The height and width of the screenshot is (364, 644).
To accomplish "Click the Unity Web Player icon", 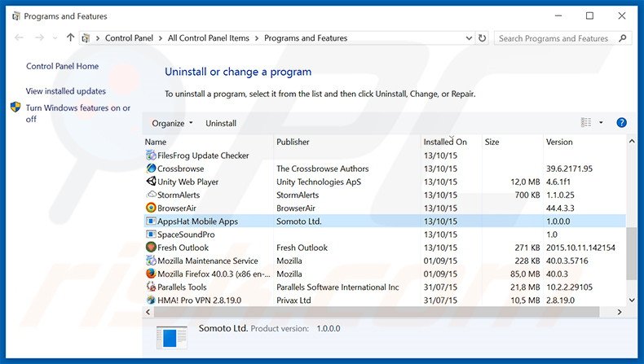I will (151, 182).
